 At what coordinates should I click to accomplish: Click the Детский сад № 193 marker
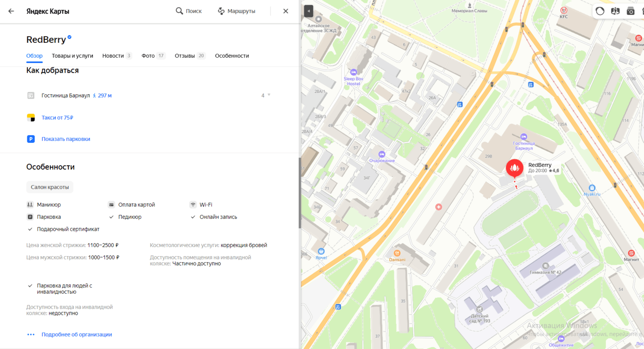click(480, 310)
